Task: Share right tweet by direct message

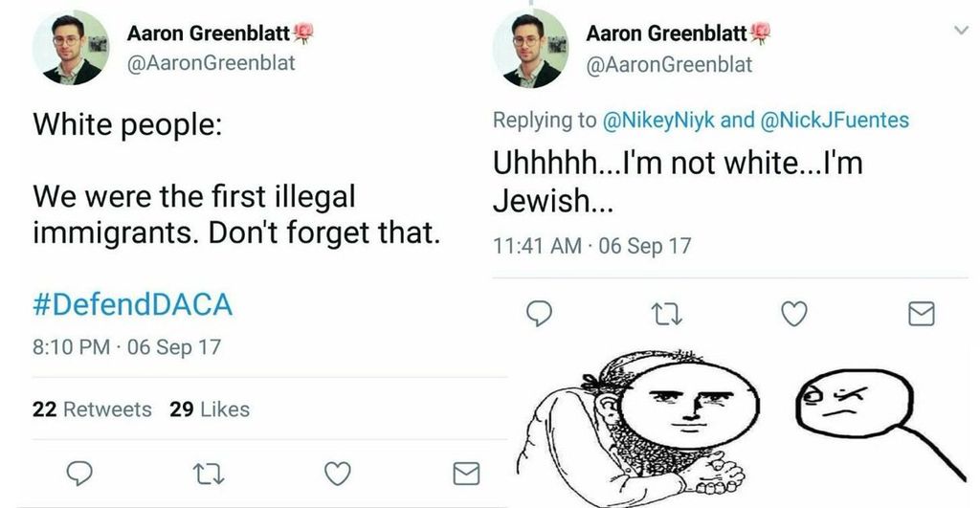Action: click(x=921, y=313)
